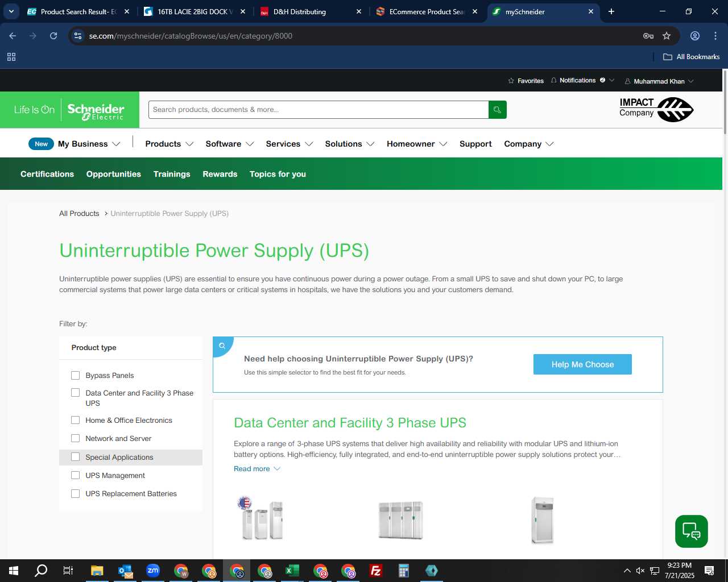Screen dimensions: 728x582
Task: Check Data Center and Facility 3 Phase UPS filter
Action: tap(75, 393)
